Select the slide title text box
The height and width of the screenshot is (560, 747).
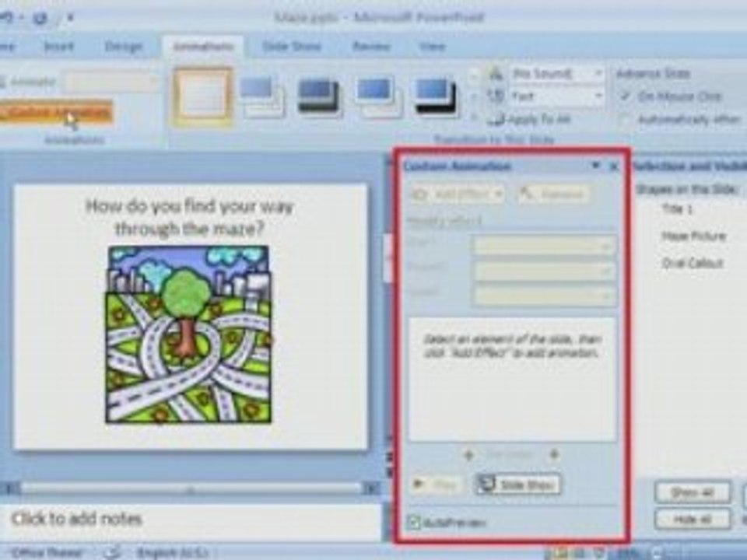190,217
